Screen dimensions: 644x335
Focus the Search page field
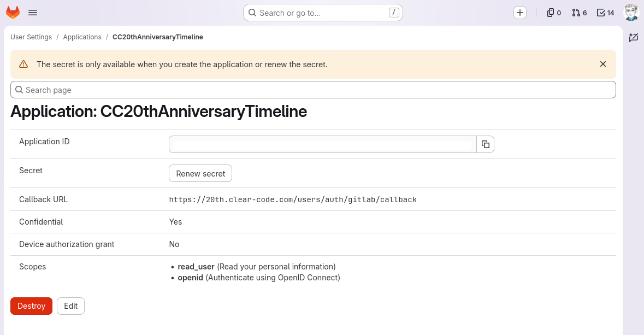click(x=313, y=90)
